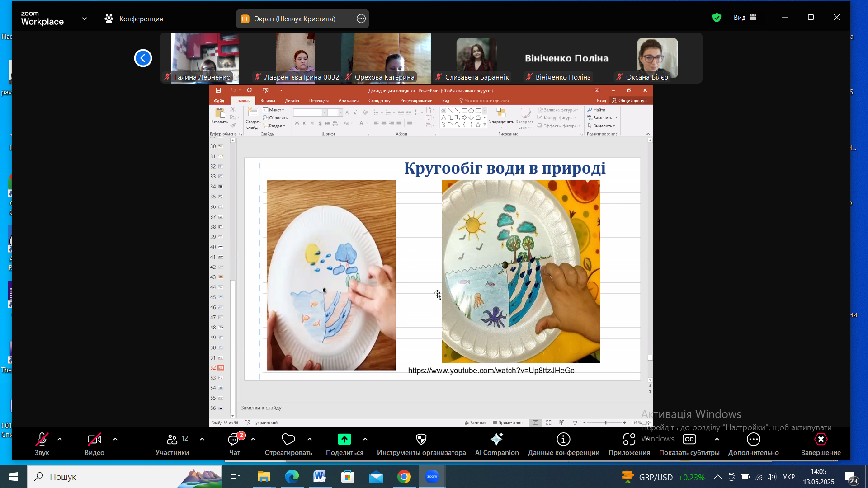868x488 pixels.
Task: Click the YouTube link on the slide
Action: point(491,371)
